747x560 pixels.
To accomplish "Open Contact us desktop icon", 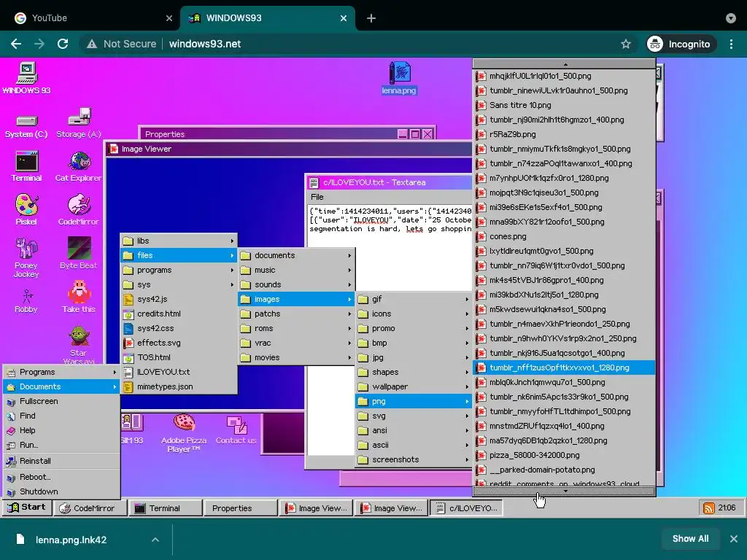I will 236,430.
